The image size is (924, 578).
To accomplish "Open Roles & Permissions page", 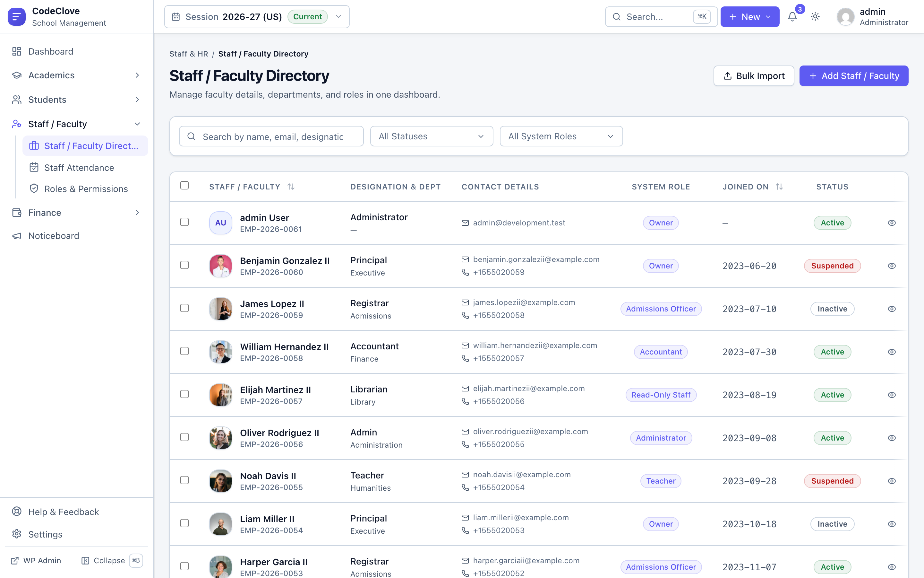I will tap(85, 189).
